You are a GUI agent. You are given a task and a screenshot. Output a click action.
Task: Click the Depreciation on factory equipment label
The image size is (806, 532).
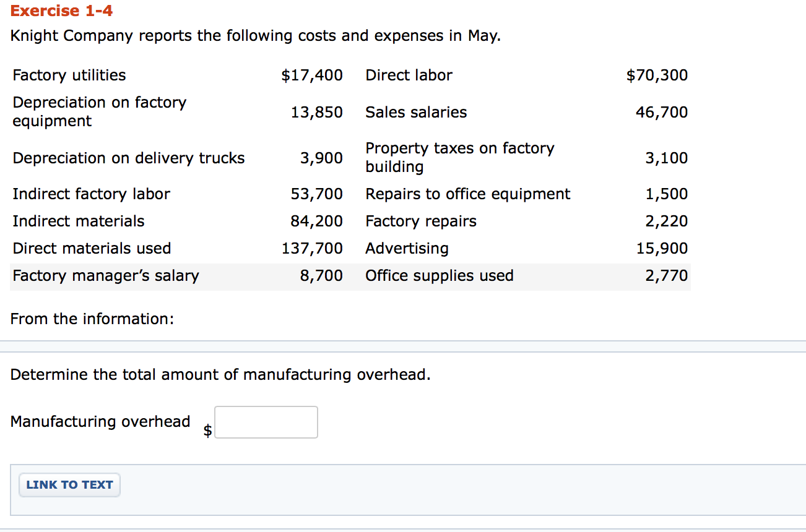(99, 111)
